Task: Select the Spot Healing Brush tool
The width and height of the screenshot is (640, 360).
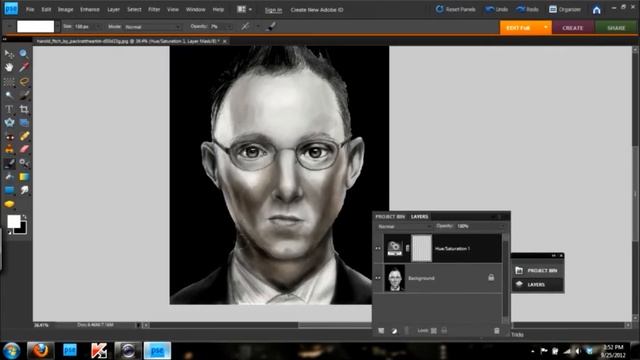Action: click(x=24, y=136)
